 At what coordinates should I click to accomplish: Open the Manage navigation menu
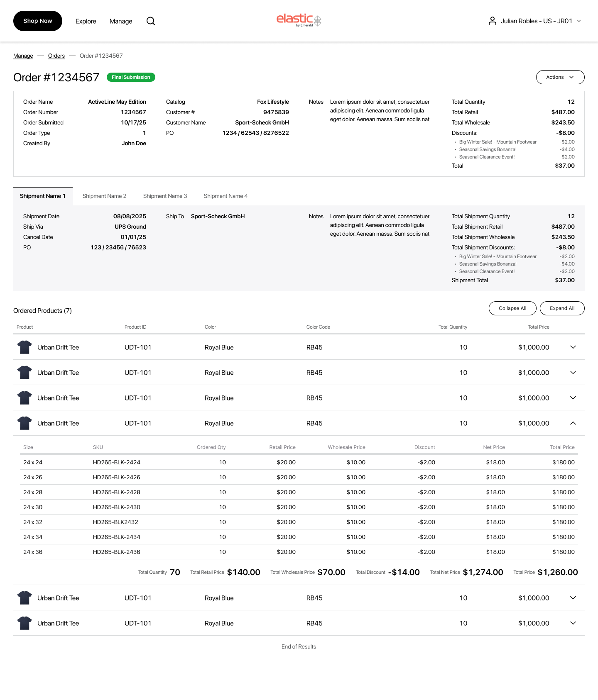[x=121, y=21]
